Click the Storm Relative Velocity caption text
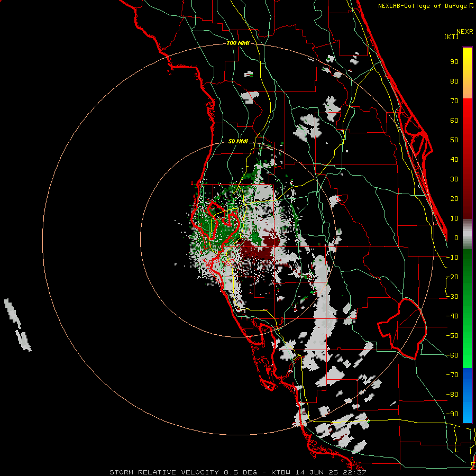Viewport: 476px width, 476px height. [x=238, y=472]
